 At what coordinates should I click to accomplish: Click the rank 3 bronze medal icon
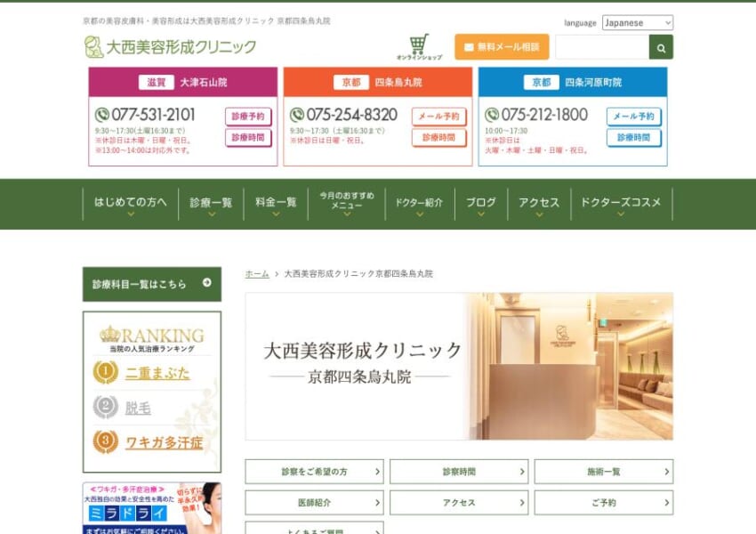pos(106,441)
